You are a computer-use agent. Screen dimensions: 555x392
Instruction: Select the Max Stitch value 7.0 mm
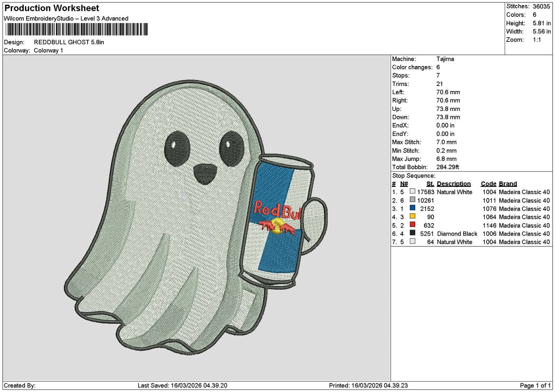point(446,142)
